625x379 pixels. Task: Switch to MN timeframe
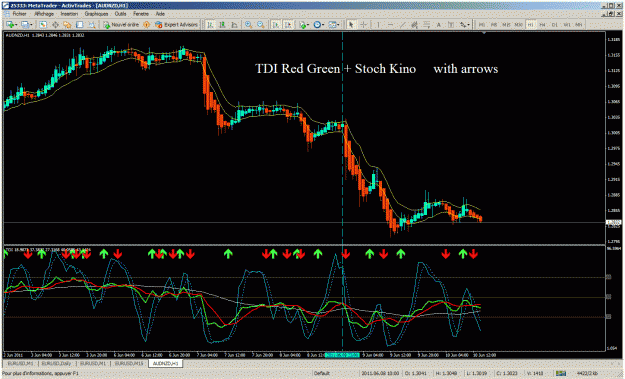579,25
